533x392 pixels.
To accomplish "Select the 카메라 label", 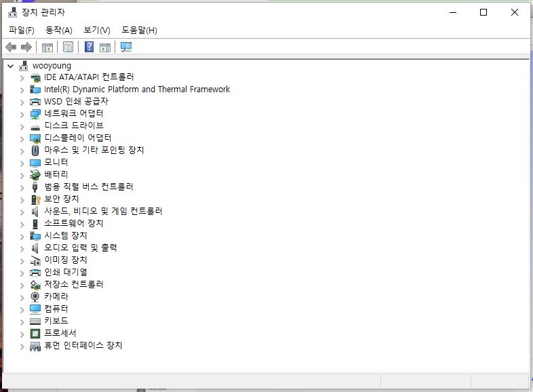I will 56,296.
